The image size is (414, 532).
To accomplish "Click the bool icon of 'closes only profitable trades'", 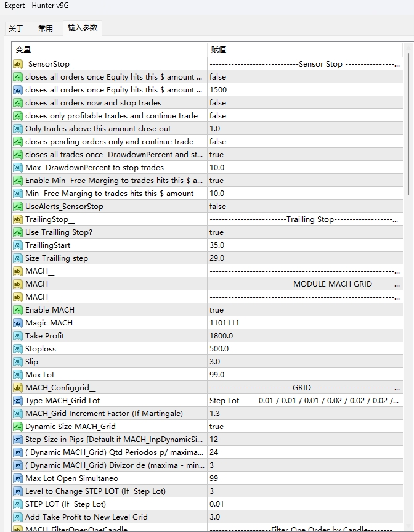I will 18,116.
